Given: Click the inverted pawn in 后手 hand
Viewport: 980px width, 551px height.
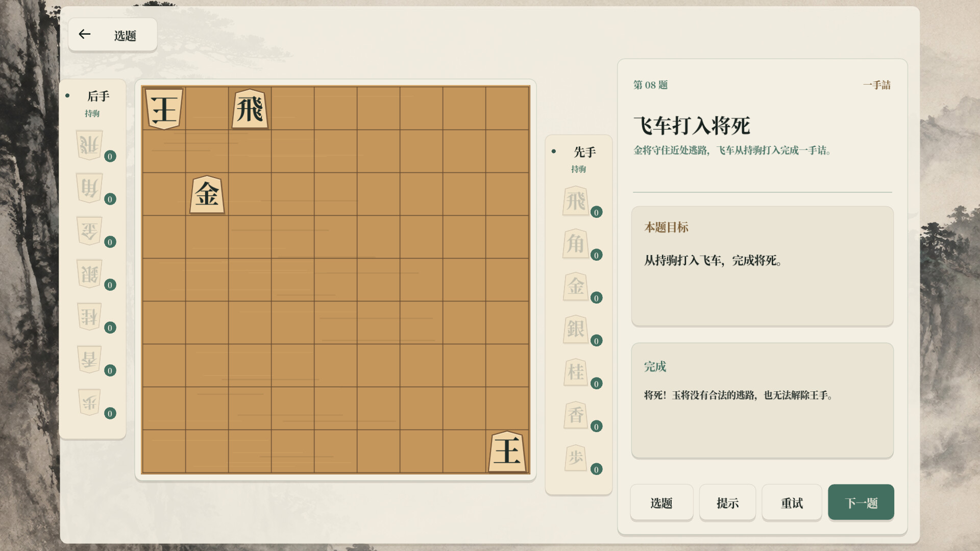Looking at the screenshot, I should [x=89, y=403].
